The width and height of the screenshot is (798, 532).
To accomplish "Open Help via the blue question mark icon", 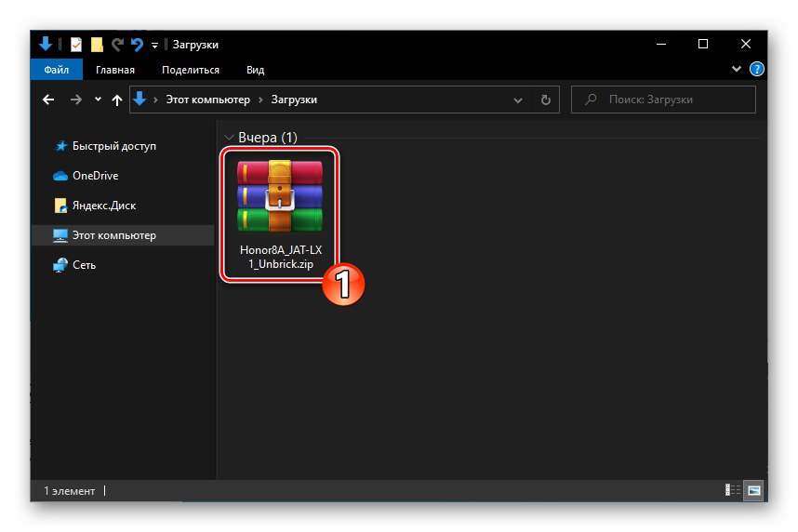I will (757, 69).
